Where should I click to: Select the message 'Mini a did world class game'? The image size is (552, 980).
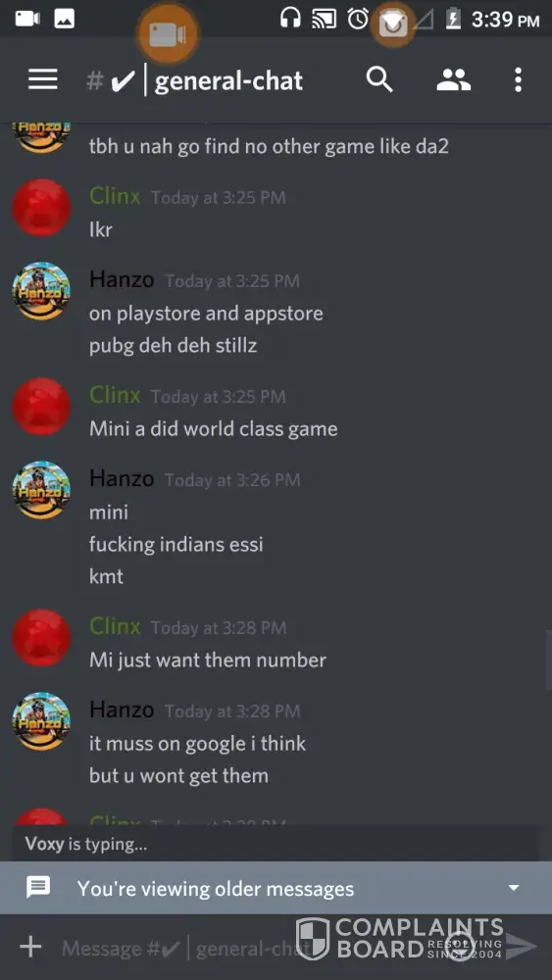(x=213, y=429)
